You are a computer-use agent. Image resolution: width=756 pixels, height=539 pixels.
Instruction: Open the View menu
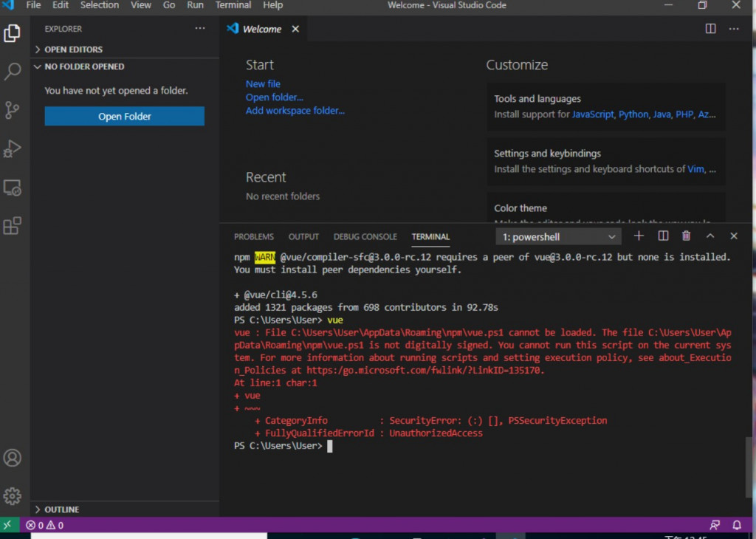coord(141,5)
